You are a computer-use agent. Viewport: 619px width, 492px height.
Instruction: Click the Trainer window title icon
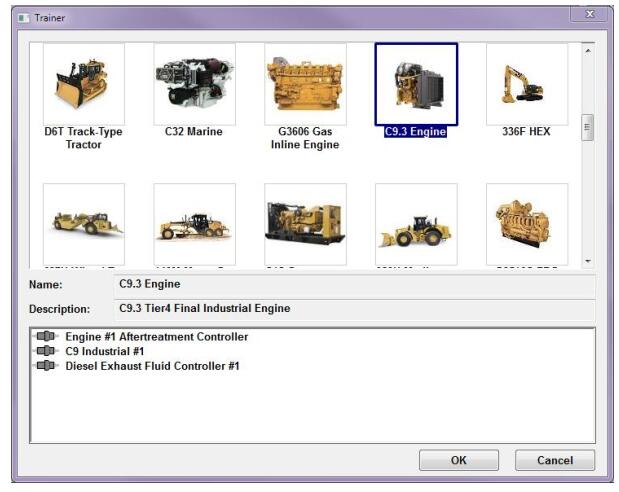click(x=24, y=18)
